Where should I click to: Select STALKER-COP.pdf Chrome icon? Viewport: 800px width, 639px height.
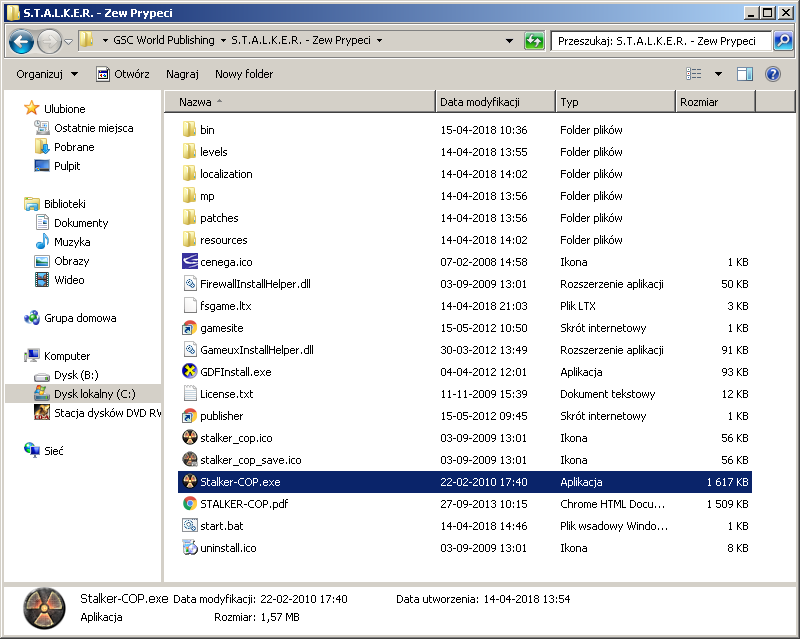[190, 503]
